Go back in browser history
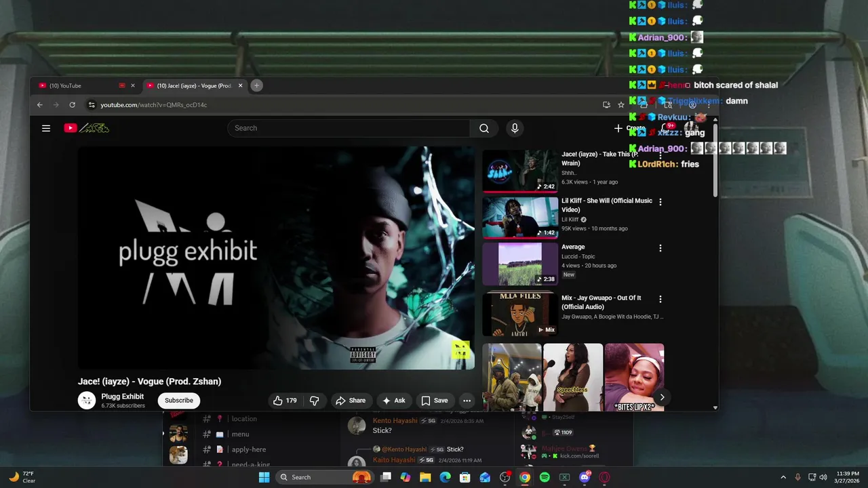Image resolution: width=868 pixels, height=488 pixels. (39, 105)
